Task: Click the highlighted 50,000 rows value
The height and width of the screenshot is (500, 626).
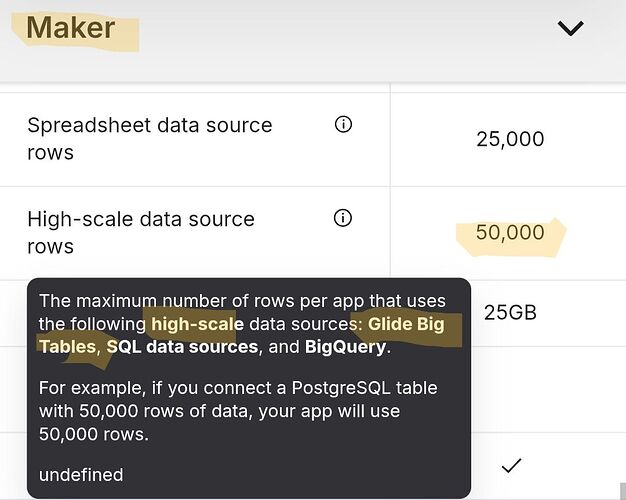Action: tap(510, 233)
